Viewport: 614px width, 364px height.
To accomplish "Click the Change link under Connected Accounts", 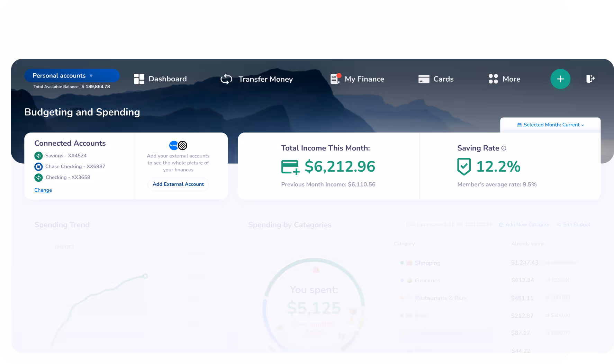I will pyautogui.click(x=43, y=190).
